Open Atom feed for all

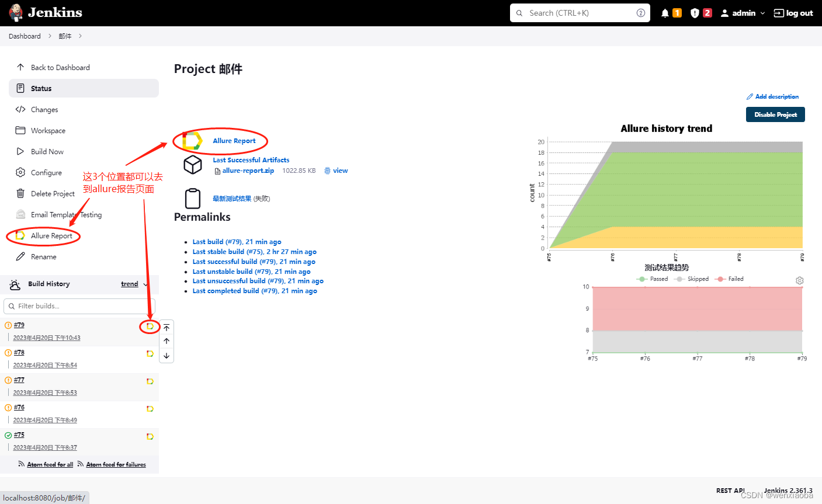pos(50,464)
